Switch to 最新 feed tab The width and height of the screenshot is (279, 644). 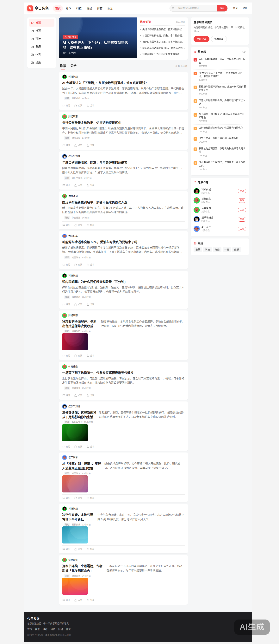pos(73,66)
